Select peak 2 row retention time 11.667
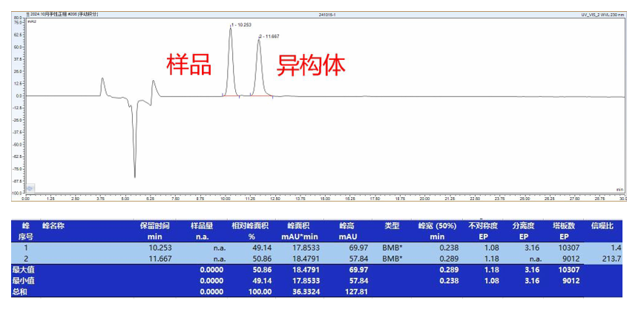644x309 pixels. (x=161, y=259)
